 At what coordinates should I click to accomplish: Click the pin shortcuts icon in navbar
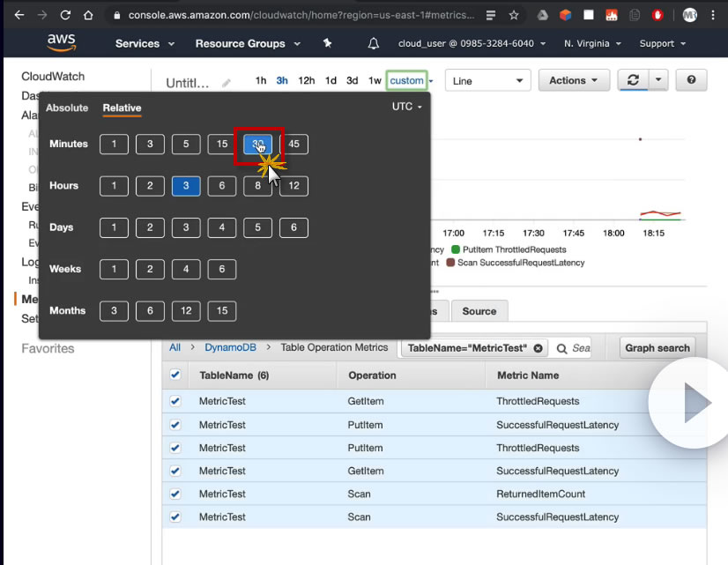pos(328,44)
